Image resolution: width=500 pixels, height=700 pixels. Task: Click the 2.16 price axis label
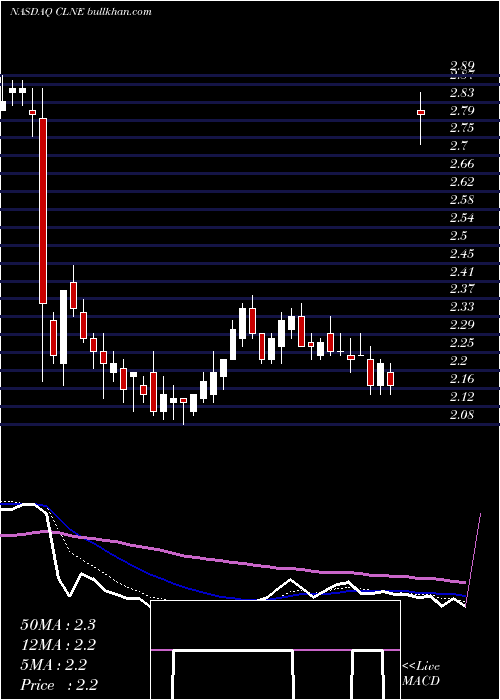pos(462,379)
